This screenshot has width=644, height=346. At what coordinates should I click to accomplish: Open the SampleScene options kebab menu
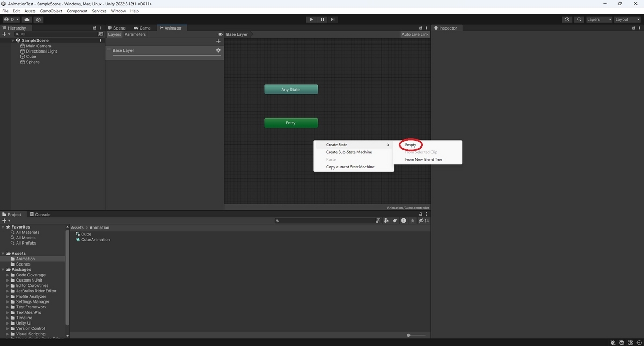point(100,40)
